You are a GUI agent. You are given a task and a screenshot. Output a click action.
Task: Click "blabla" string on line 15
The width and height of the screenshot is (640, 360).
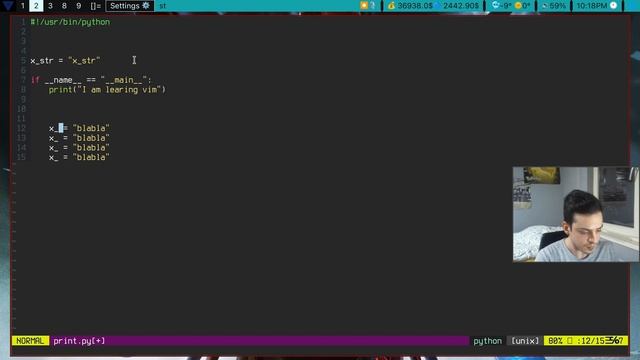click(91, 158)
